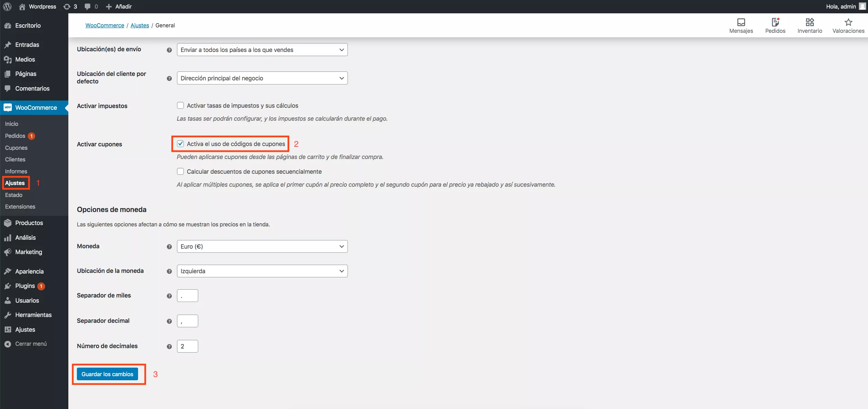This screenshot has height=409, width=868.
Task: Click the Comentarios sidebar icon
Action: click(x=8, y=89)
